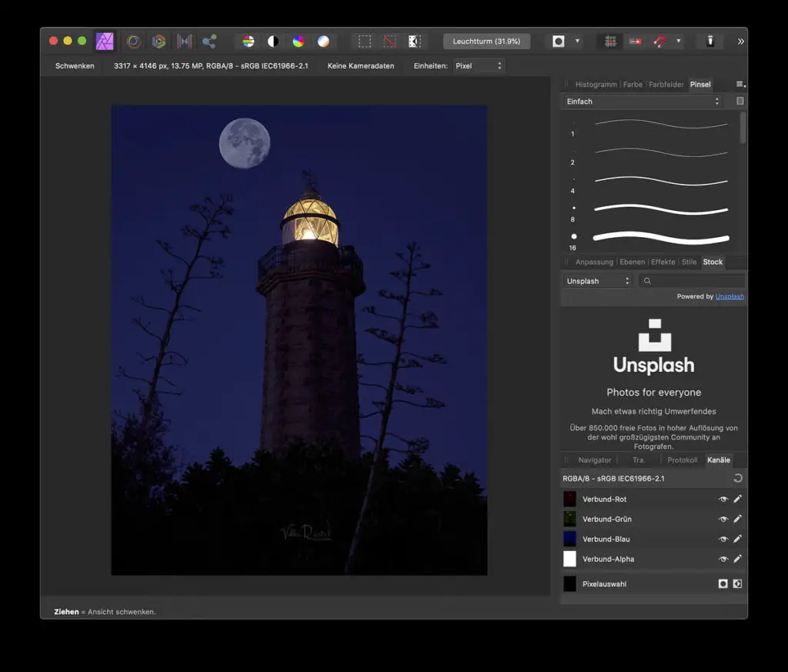Expand toolbar overflow chevrons
788x672 pixels.
741,42
